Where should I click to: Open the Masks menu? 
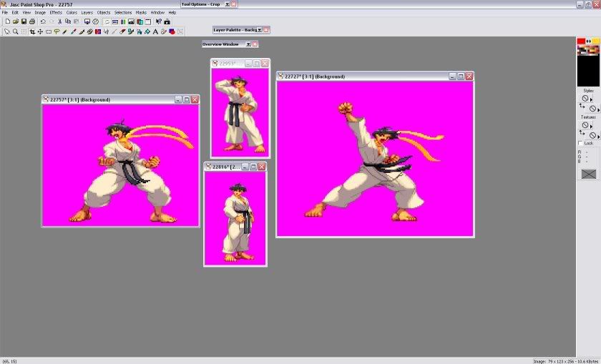[x=141, y=13]
